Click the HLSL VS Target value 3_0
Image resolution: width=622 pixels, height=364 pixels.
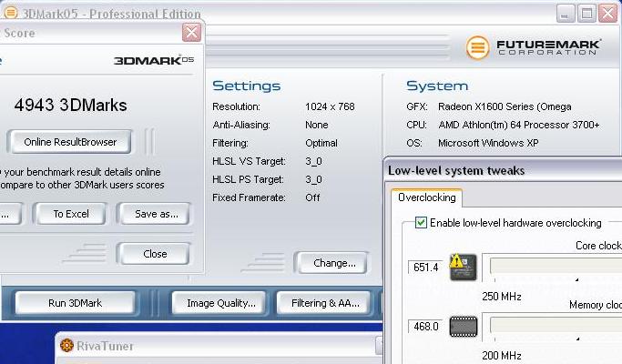[313, 161]
